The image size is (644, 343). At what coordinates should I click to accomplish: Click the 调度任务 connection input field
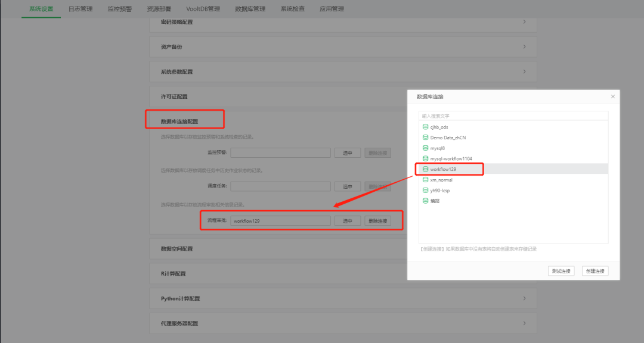click(x=280, y=186)
